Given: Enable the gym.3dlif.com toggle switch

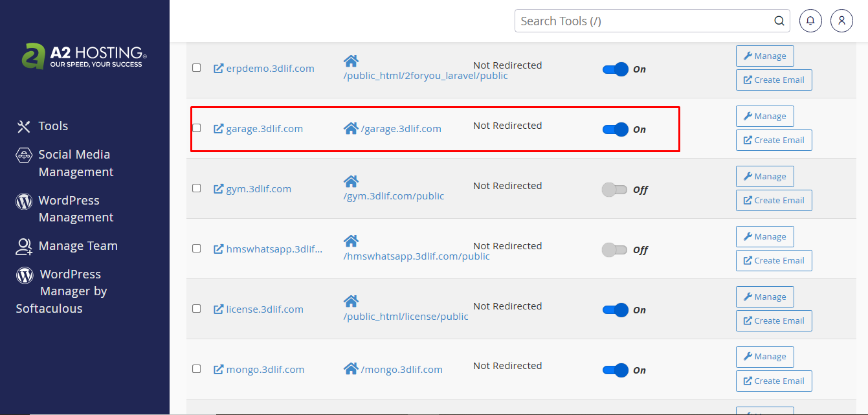Looking at the screenshot, I should coord(615,189).
